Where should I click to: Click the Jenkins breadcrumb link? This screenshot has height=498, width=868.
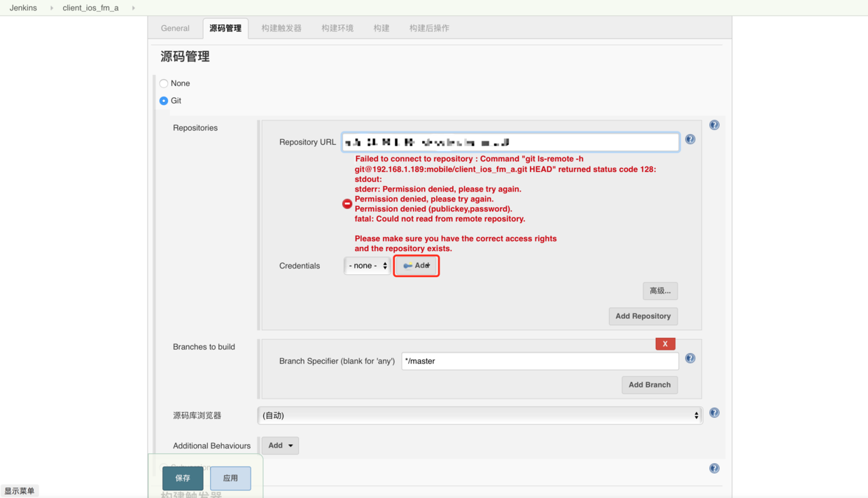(23, 8)
